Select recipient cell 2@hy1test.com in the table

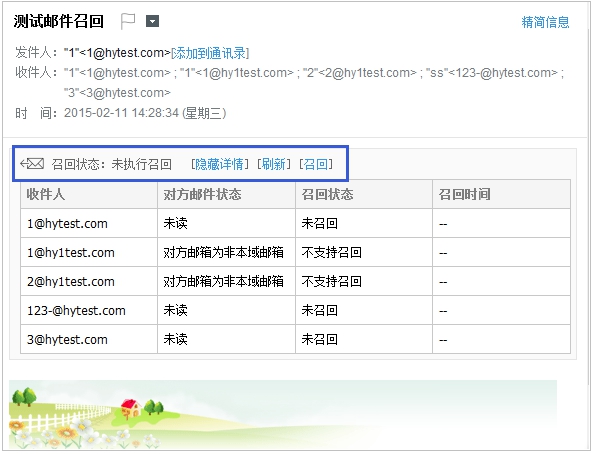pos(89,281)
